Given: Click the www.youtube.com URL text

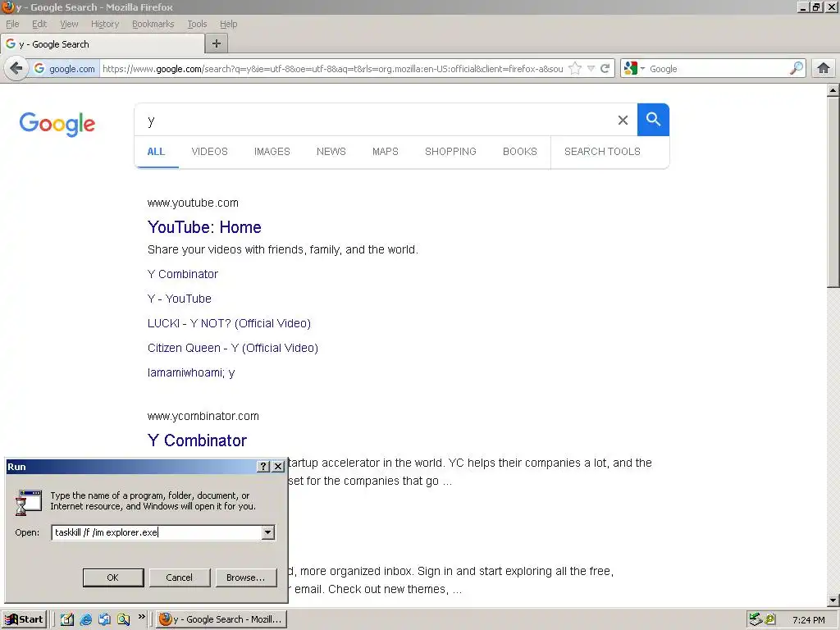Looking at the screenshot, I should (193, 203).
